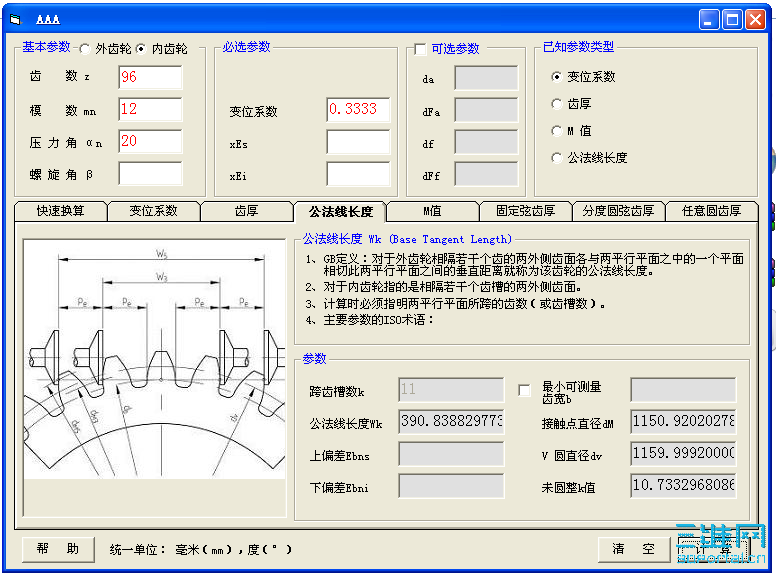Click the 清空 button

pyautogui.click(x=634, y=549)
